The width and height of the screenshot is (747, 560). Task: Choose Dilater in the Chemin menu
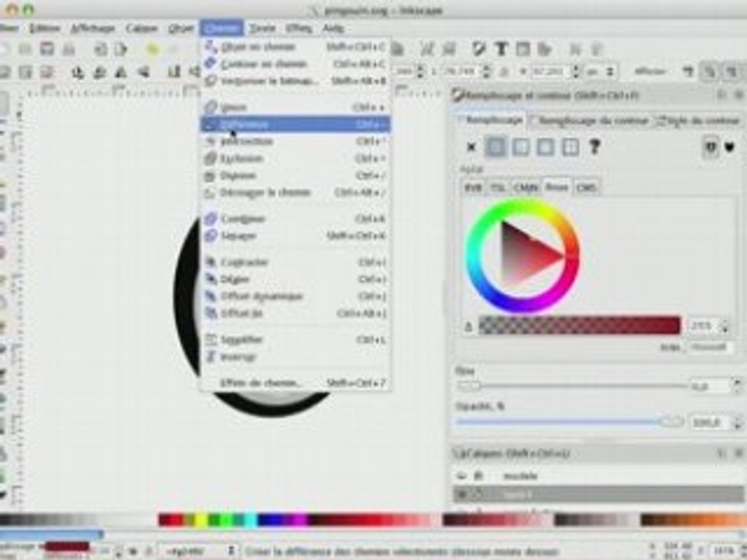point(296,279)
